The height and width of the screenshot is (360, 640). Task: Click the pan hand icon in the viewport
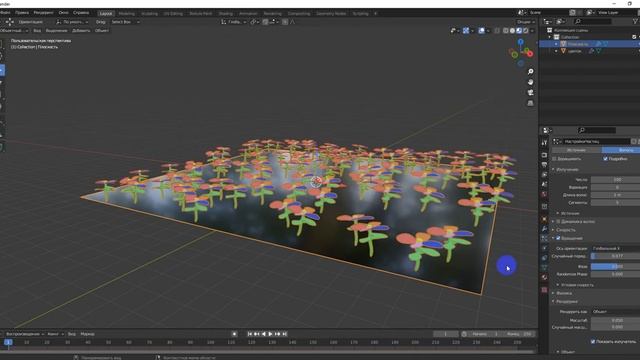(x=530, y=82)
